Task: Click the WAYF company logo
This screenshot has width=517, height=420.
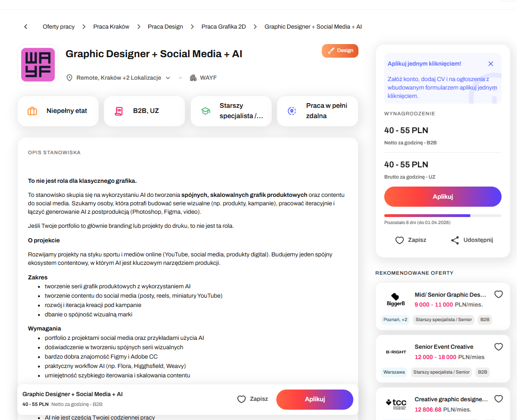Action: click(x=38, y=65)
